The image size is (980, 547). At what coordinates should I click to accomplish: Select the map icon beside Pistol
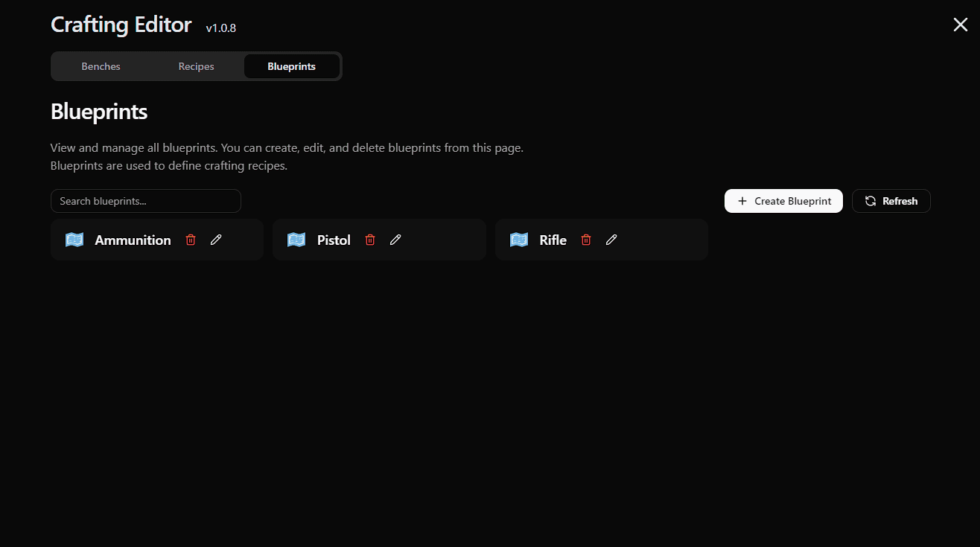pos(296,239)
